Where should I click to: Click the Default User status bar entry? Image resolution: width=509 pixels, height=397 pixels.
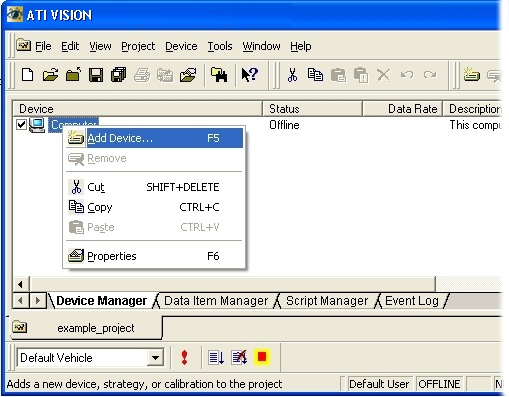pyautogui.click(x=379, y=384)
